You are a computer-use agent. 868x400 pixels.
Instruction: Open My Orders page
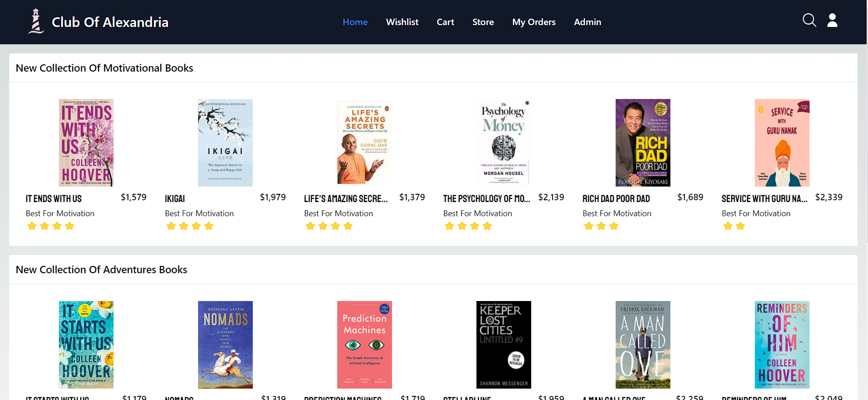[x=534, y=22]
